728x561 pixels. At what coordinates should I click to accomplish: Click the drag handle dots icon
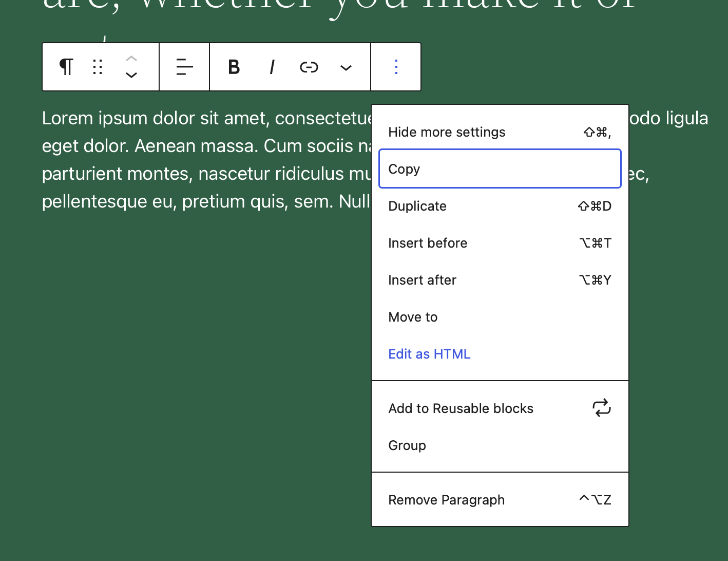click(x=98, y=67)
